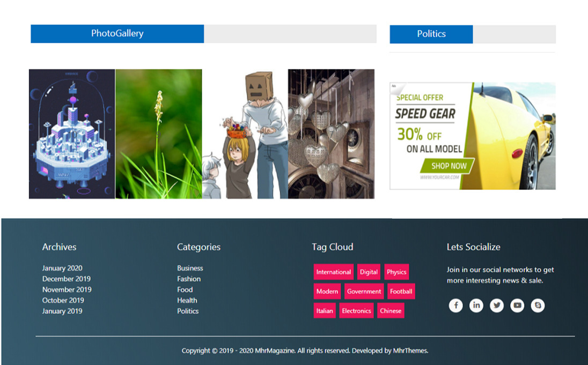Open the paper-bag cartoon gallery image
Image resolution: width=588 pixels, height=365 pixels.
pos(245,134)
